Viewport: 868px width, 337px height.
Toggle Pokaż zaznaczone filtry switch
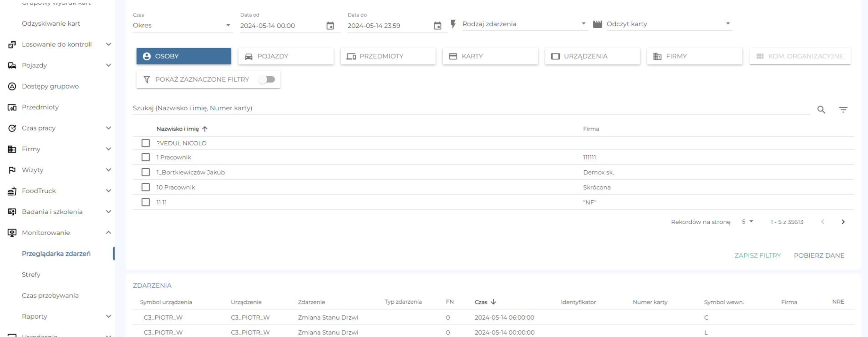(x=267, y=79)
